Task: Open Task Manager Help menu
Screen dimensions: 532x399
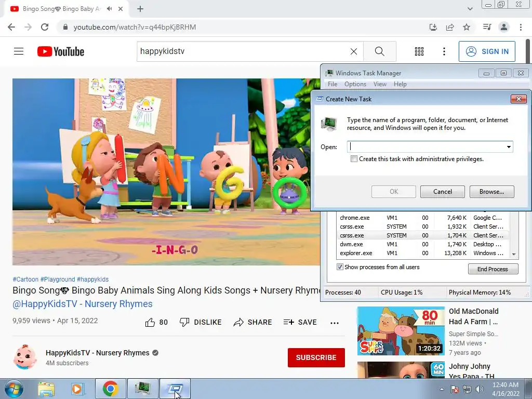Action: (x=400, y=84)
